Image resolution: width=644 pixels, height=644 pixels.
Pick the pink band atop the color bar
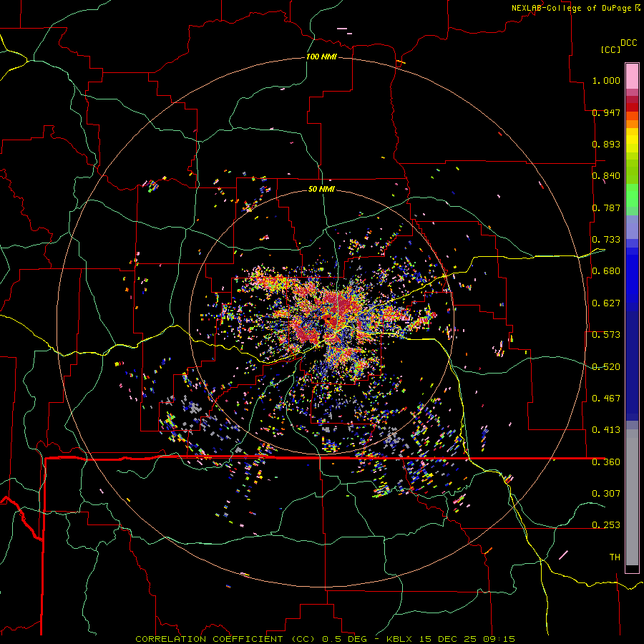point(632,77)
